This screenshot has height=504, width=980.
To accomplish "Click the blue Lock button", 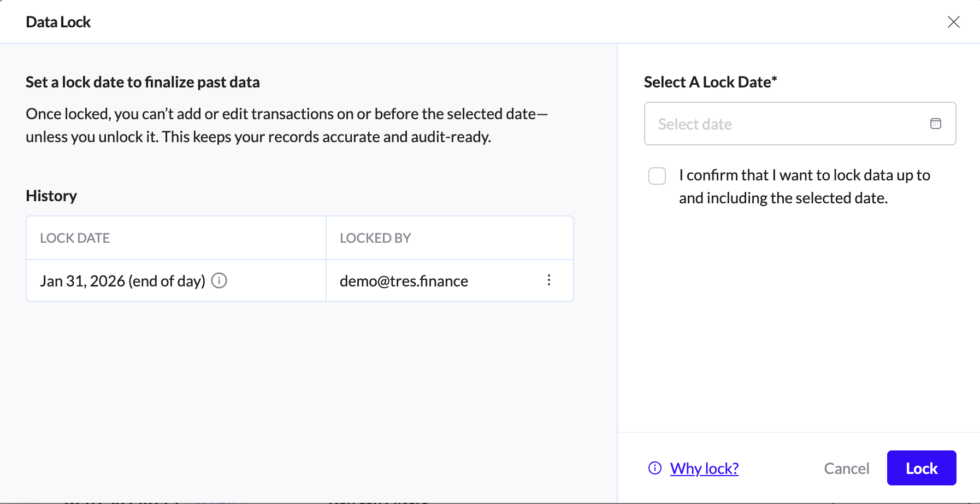I will point(921,468).
